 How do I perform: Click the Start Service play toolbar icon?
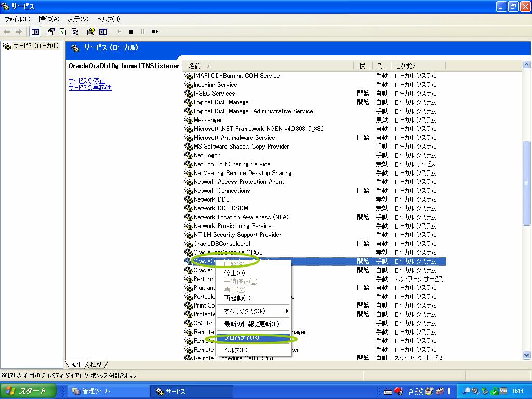click(119, 32)
